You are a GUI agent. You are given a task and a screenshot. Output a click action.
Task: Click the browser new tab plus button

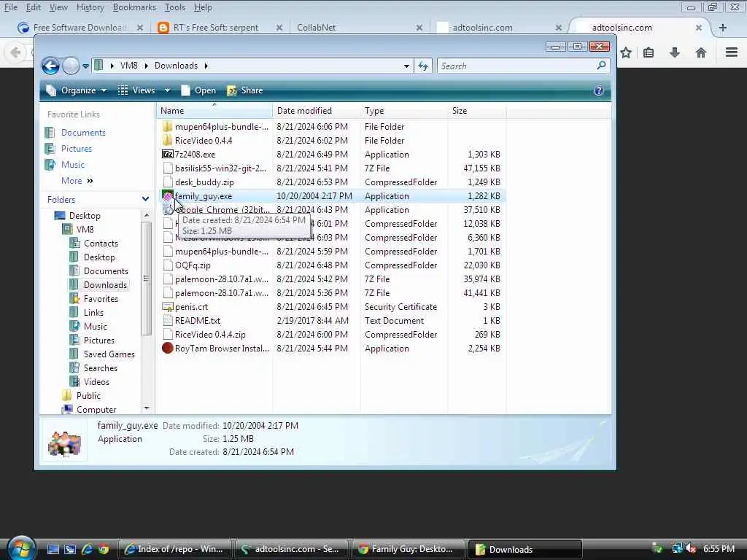coord(723,28)
